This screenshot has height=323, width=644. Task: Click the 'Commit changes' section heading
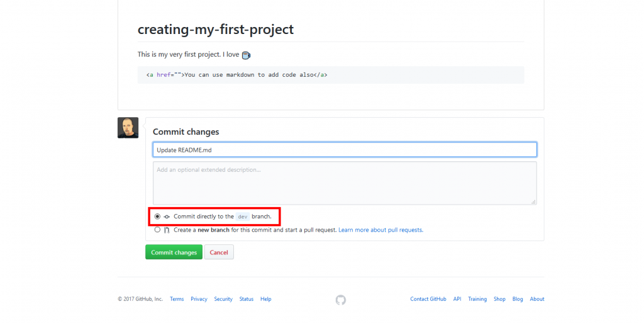coord(186,132)
